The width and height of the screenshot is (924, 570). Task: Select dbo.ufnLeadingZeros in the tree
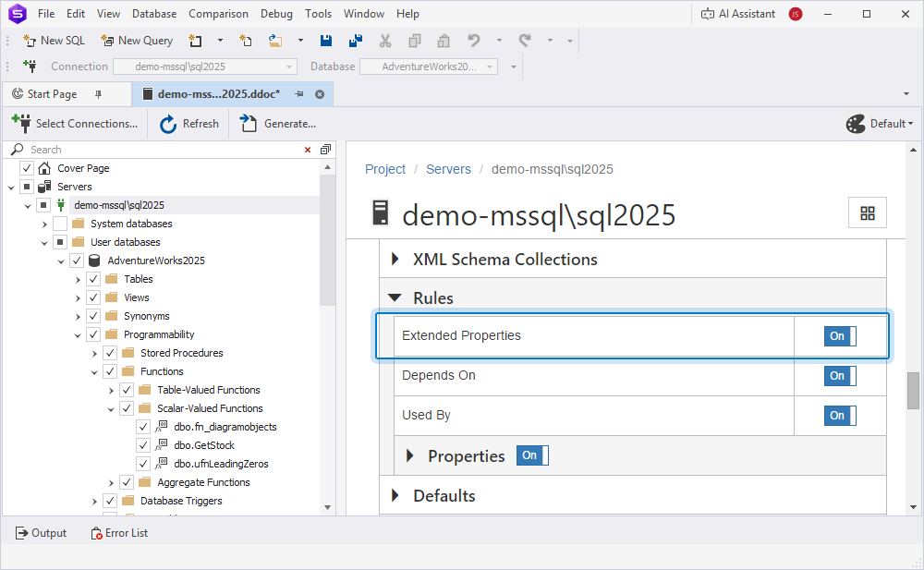[x=221, y=464]
